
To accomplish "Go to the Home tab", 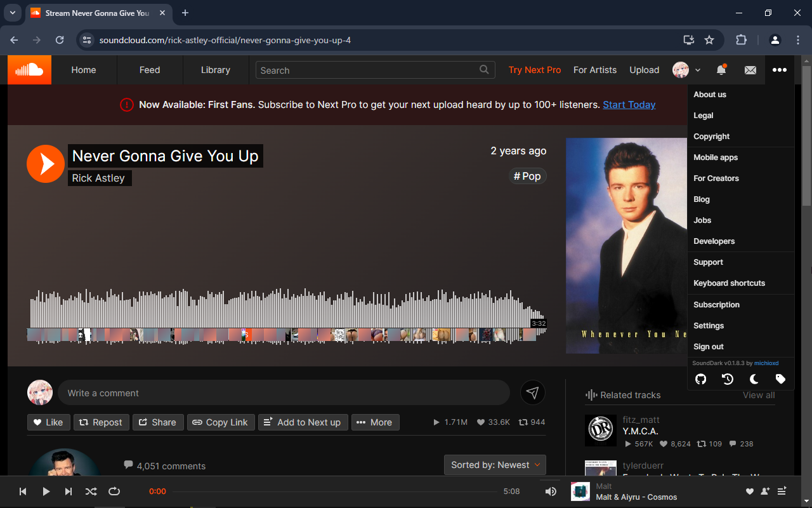I will point(84,70).
